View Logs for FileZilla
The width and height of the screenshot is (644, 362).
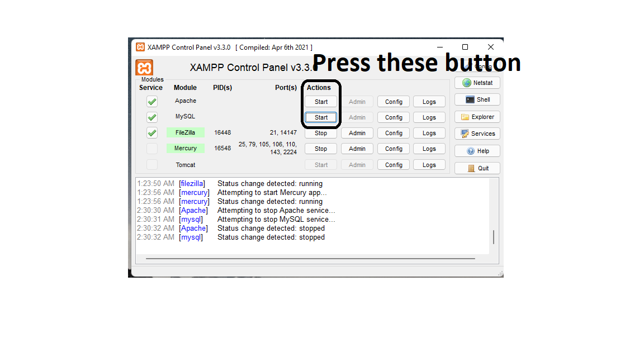click(429, 133)
